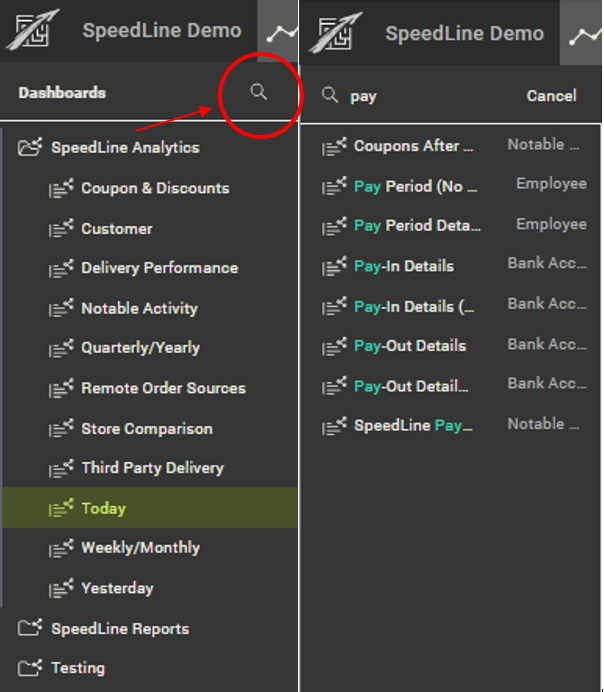Click the Notable label on Coupons After row
Image resolution: width=604 pixels, height=692 pixels.
[x=543, y=144]
